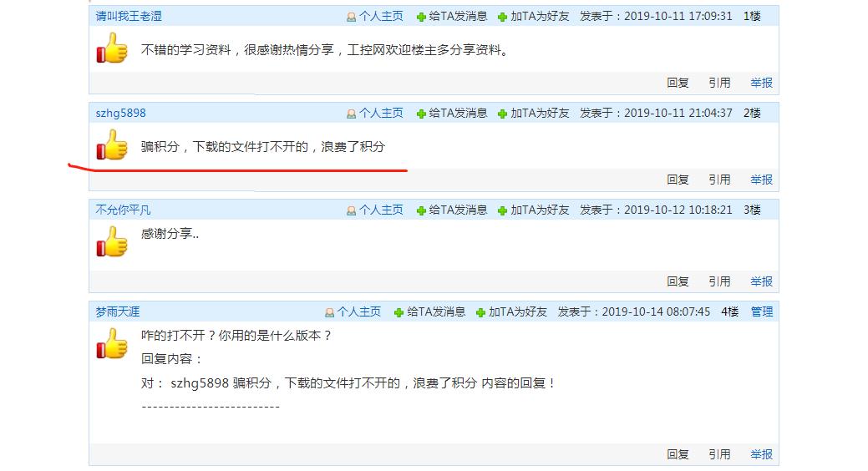Viewport: 868px width, 471px height.
Task: Report floor 3 post with 举报
Action: pyautogui.click(x=761, y=281)
